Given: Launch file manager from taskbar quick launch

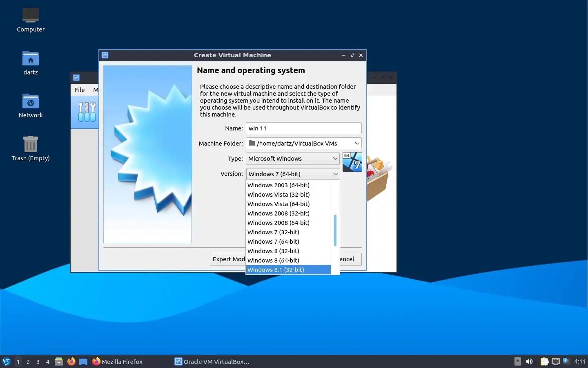Looking at the screenshot, I should click(59, 361).
